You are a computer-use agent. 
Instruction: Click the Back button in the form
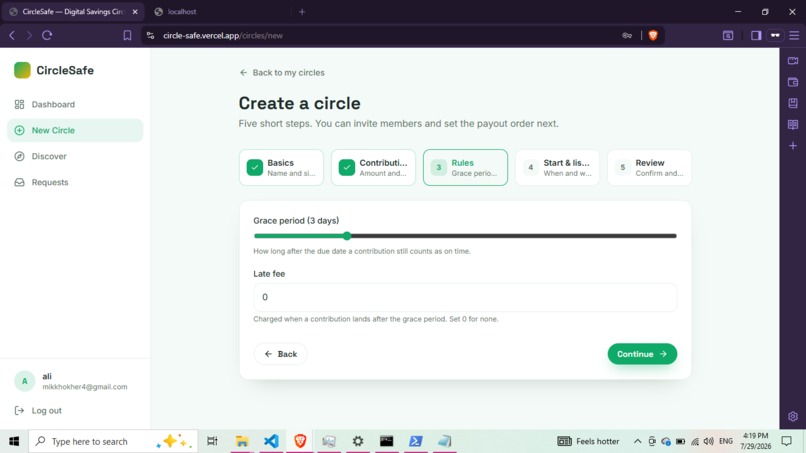[281, 354]
